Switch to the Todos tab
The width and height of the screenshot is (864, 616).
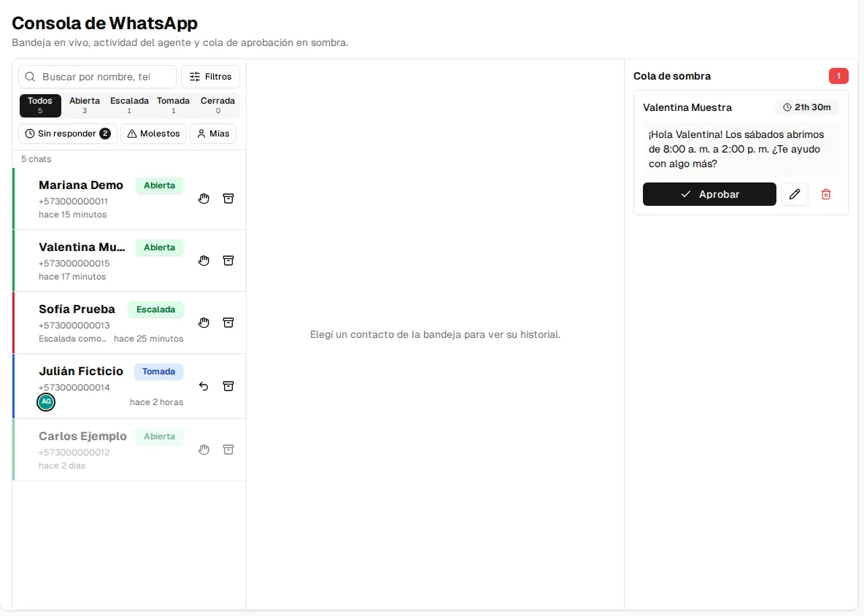pos(40,105)
